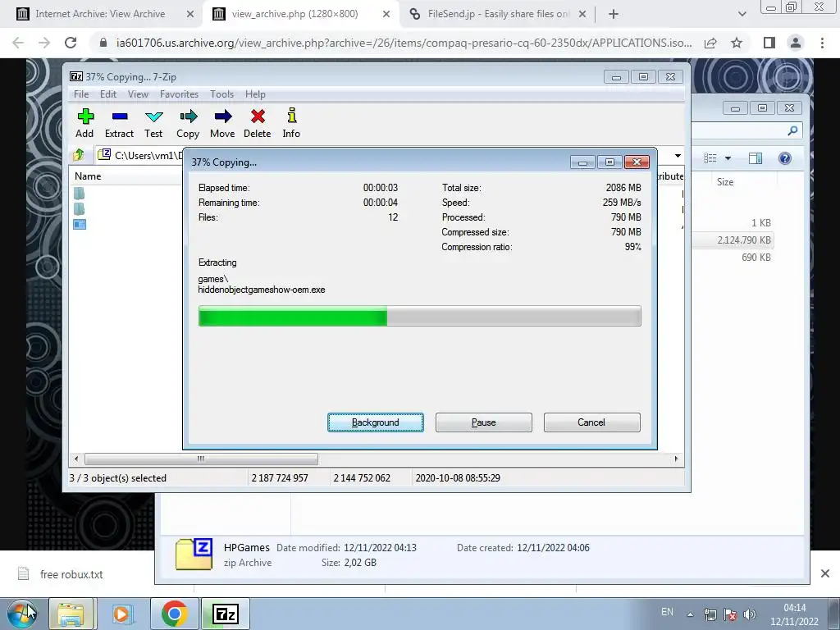Image resolution: width=840 pixels, height=630 pixels.
Task: Click the Extract tool icon
Action: (x=120, y=123)
